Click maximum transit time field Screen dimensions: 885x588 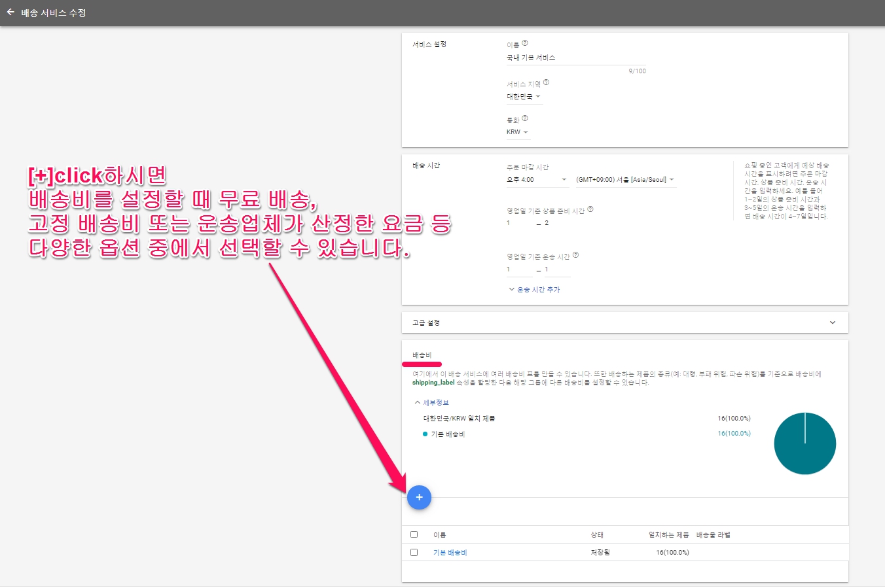pos(557,269)
